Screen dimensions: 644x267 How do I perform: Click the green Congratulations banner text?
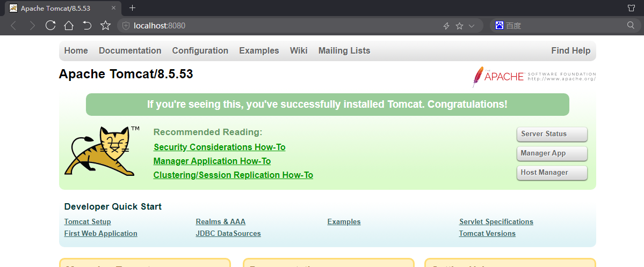tap(327, 105)
